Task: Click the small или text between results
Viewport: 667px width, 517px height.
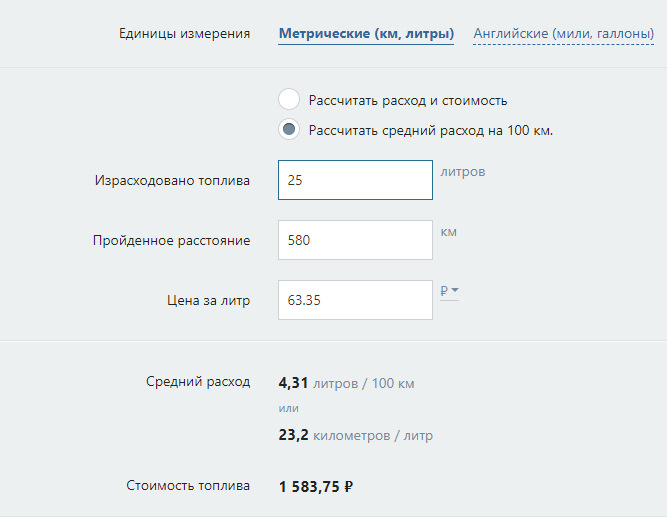Action: [x=288, y=408]
